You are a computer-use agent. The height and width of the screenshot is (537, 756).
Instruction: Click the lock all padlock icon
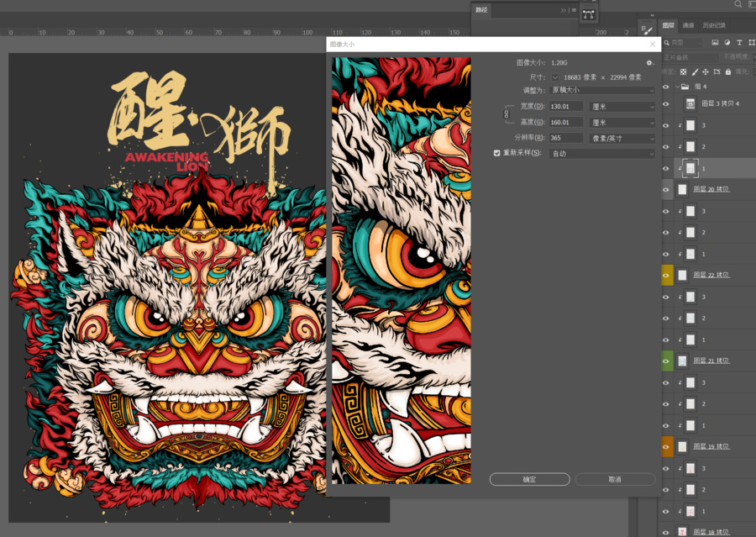(728, 72)
